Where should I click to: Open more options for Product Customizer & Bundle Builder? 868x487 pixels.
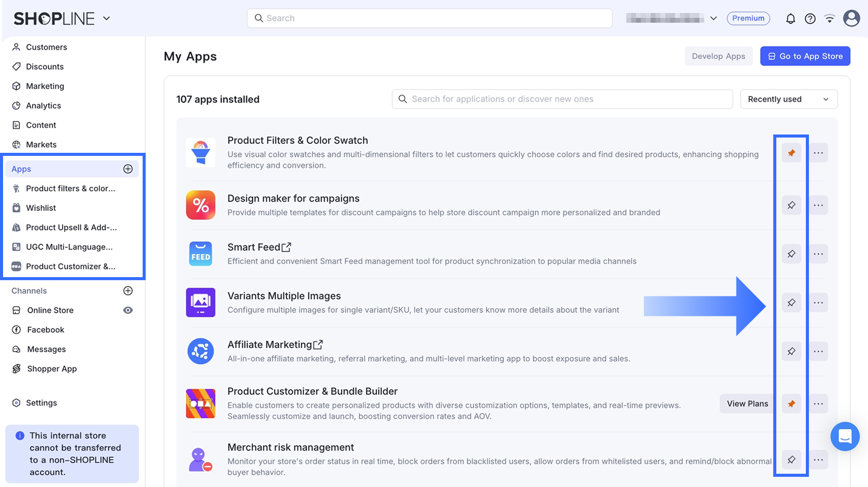pyautogui.click(x=818, y=403)
